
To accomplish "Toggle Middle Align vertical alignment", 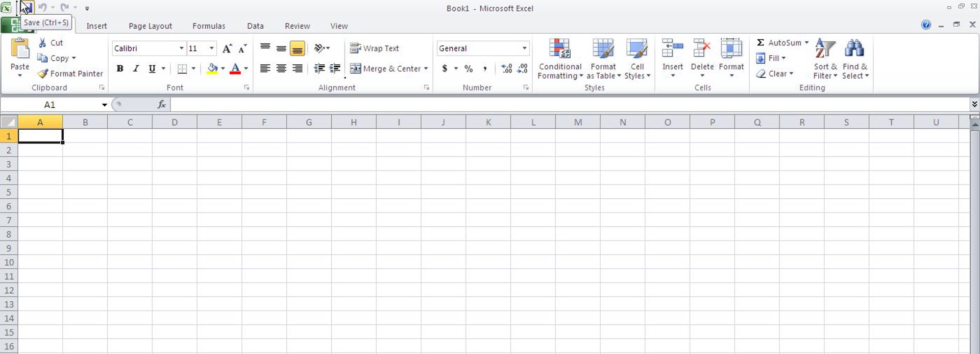I will (x=281, y=49).
